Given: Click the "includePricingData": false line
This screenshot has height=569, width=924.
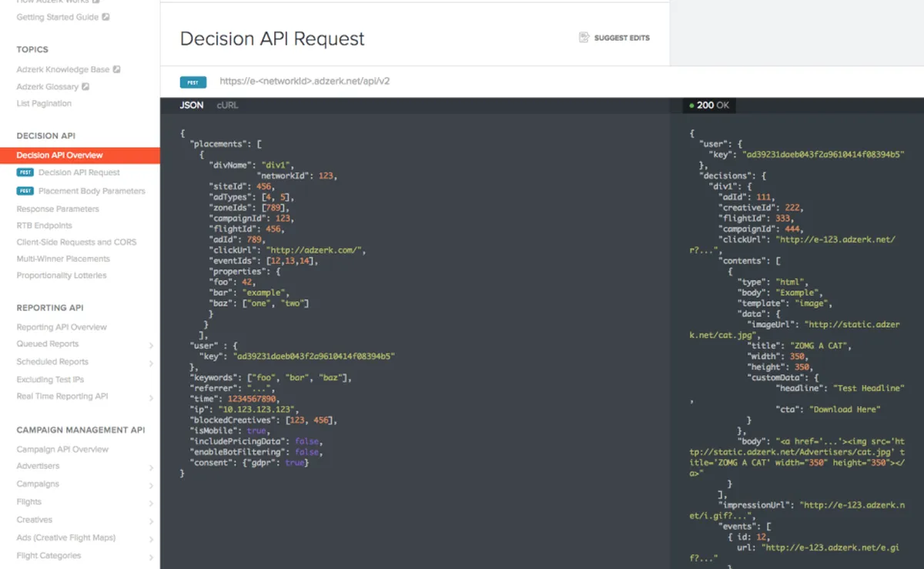Looking at the screenshot, I should [x=256, y=442].
